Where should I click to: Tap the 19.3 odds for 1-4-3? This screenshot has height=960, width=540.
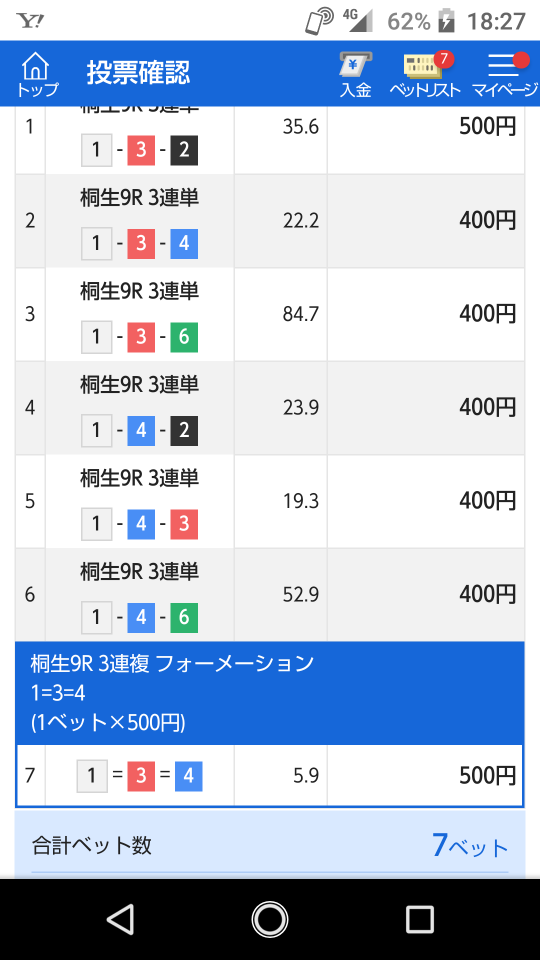301,501
